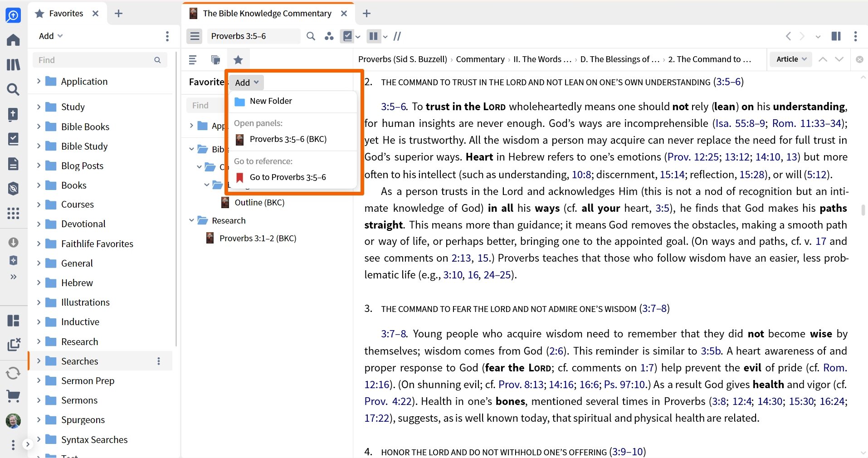The image size is (868, 458).
Task: Open the Home icon in sidebar
Action: coord(13,40)
